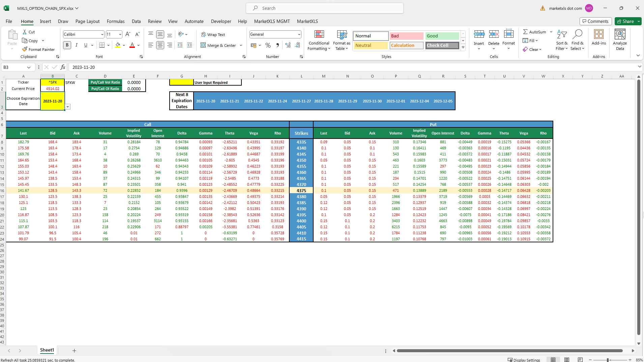Open Conditional Formatting menu

(319, 40)
